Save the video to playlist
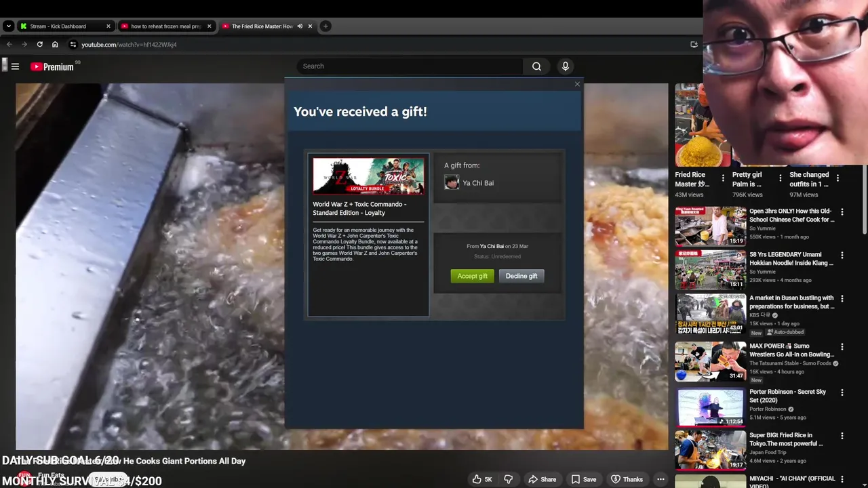The height and width of the screenshot is (488, 868). (584, 479)
